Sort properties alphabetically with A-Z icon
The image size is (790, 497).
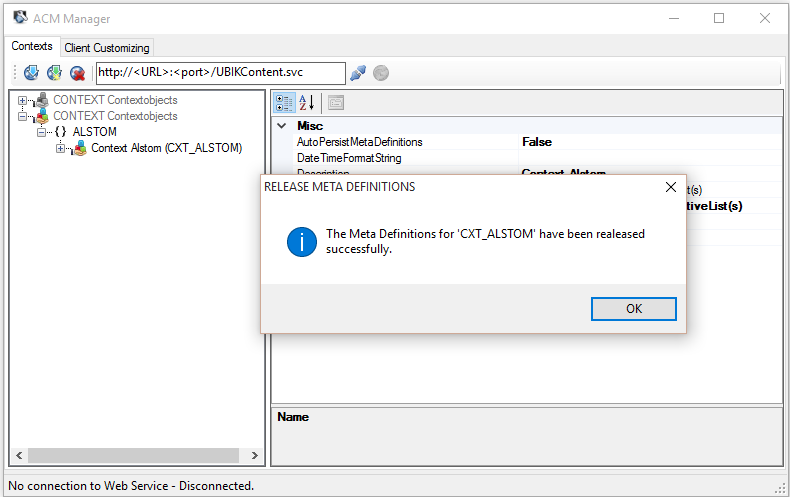tap(307, 102)
